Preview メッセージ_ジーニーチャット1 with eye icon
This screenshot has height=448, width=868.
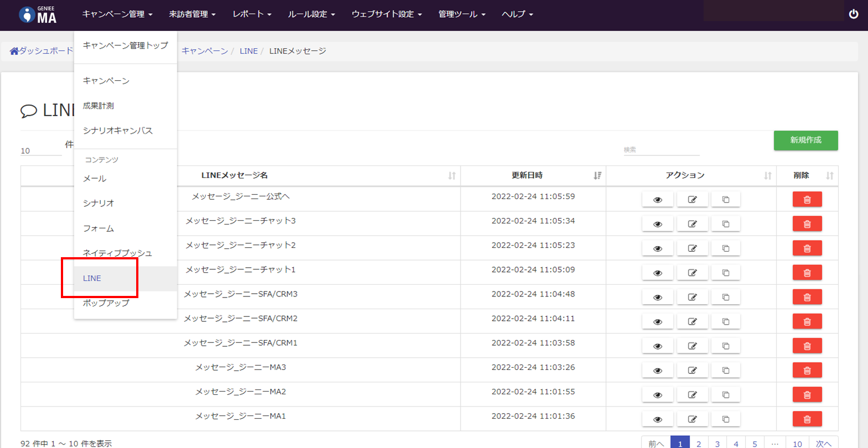[x=658, y=273]
